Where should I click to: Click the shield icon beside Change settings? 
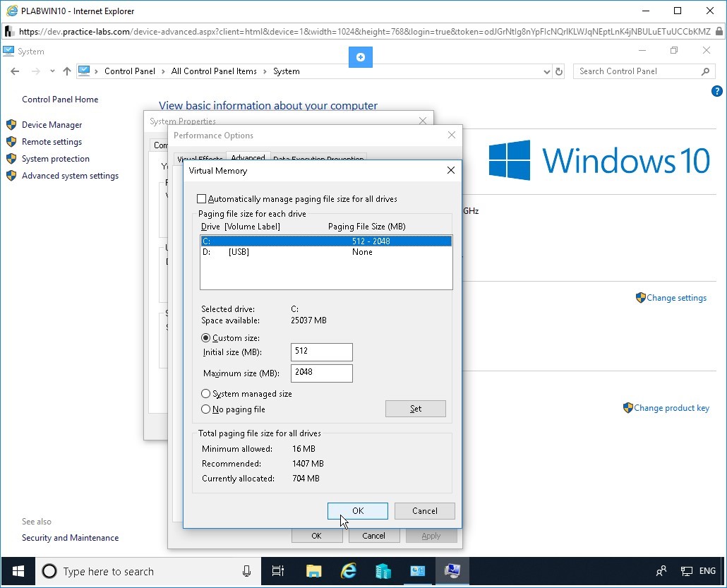(x=640, y=298)
